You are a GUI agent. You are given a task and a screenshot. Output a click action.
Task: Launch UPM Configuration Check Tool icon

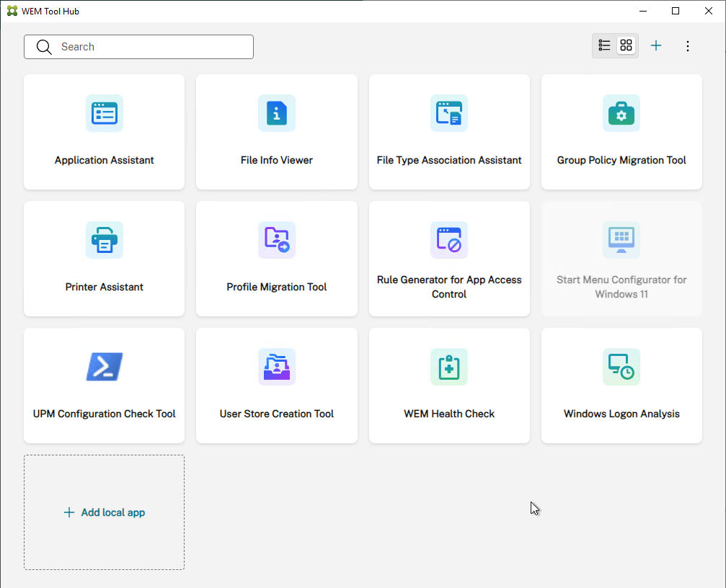coord(104,367)
